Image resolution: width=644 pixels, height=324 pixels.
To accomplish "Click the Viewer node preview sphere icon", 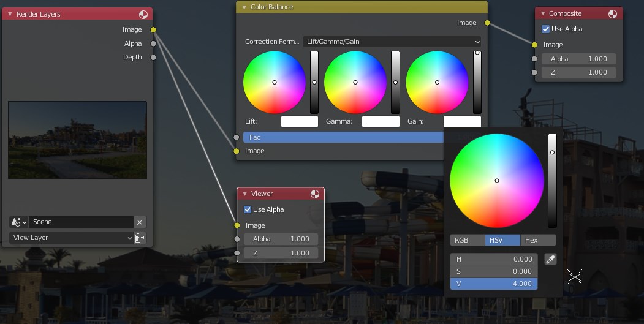I will pos(314,194).
